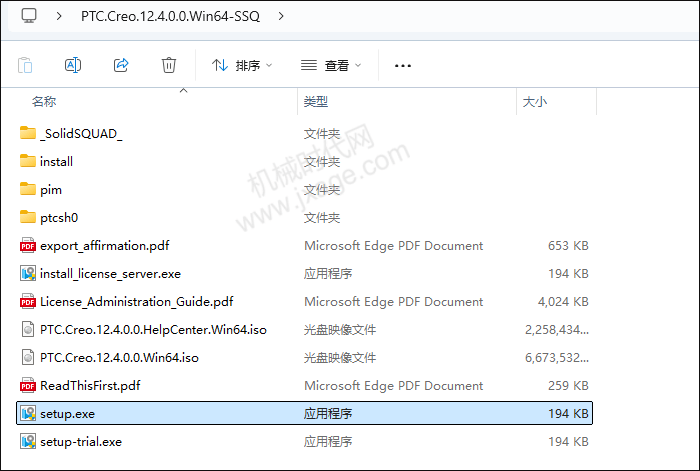The height and width of the screenshot is (471, 700).
Task: Select the install folder name
Action: tap(56, 162)
